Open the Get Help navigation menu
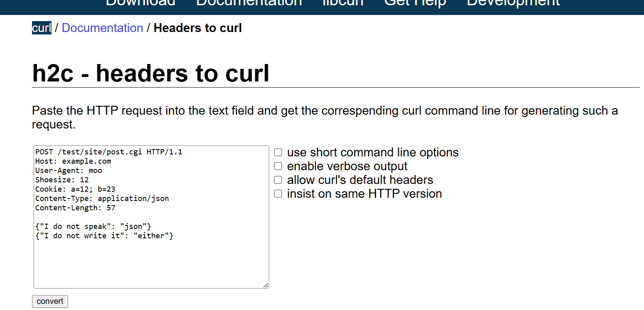644x310 pixels. coord(415,3)
